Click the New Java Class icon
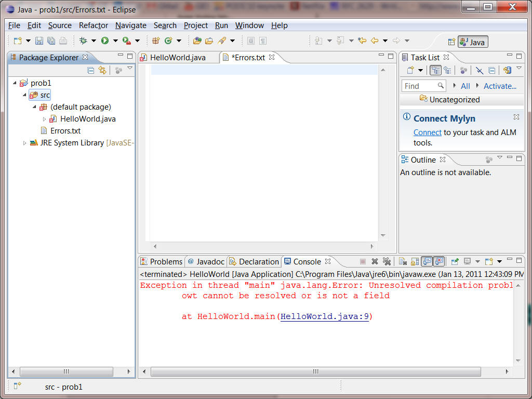Screen dimensions: 532x399 (168, 41)
